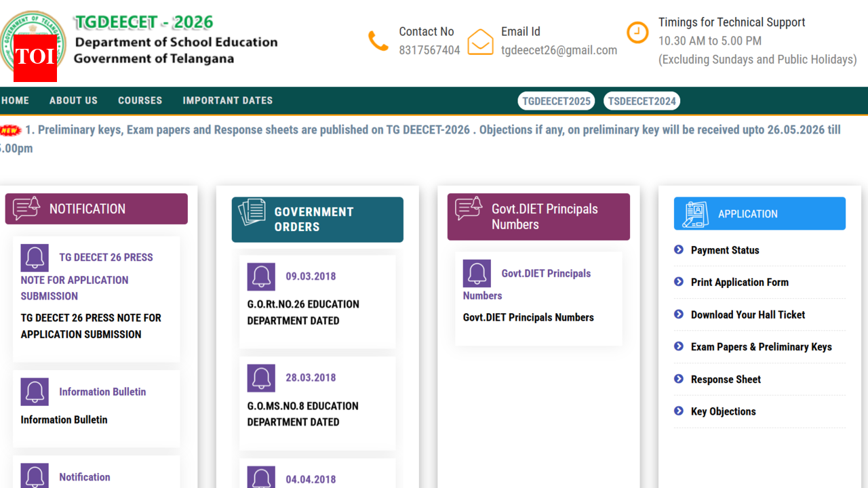The width and height of the screenshot is (868, 488).
Task: Click G.O.MS.NO.8 EDUCATION DEPARTMENT DATED text
Action: coord(302,413)
